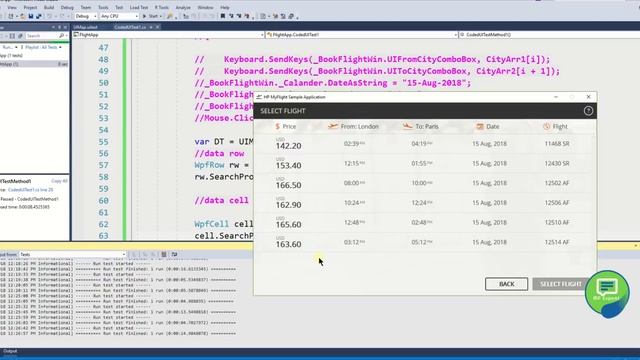Viewport: 640px width, 360px height.
Task: Close the CodedUITest1.cs tab
Action: click(158, 27)
